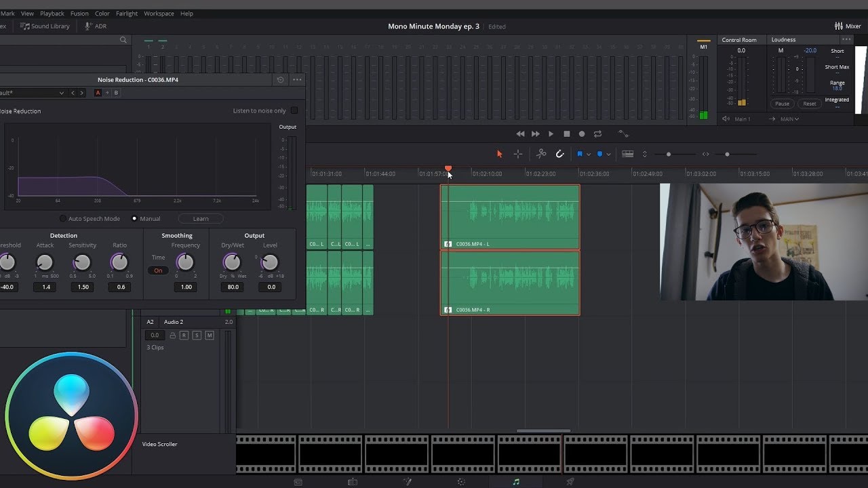Open the Mark menu

tap(7, 13)
